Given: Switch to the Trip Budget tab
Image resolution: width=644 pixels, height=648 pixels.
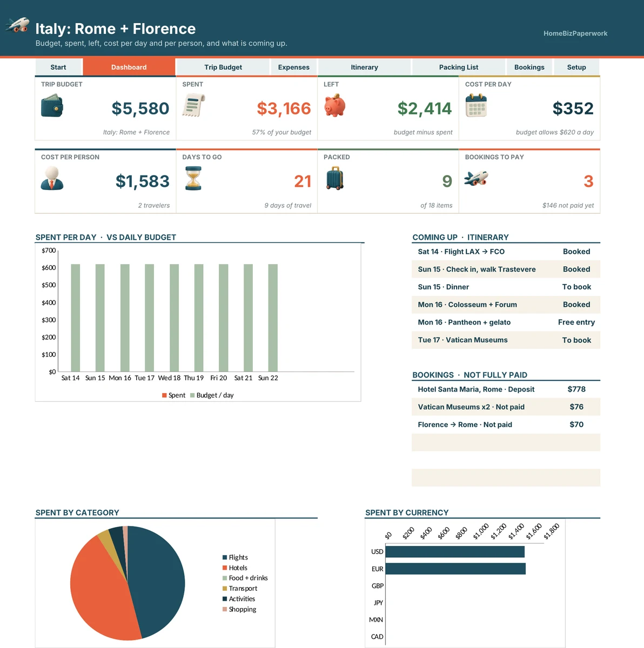Looking at the screenshot, I should point(223,67).
